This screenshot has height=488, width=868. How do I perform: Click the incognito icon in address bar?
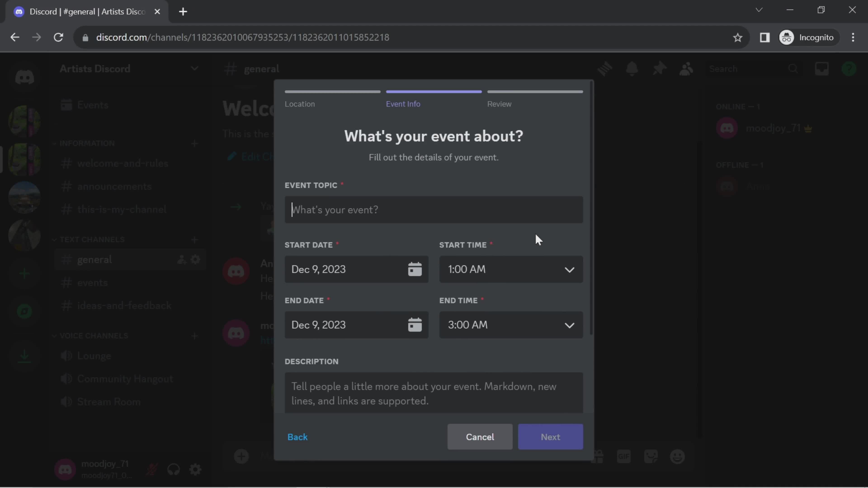pos(788,37)
